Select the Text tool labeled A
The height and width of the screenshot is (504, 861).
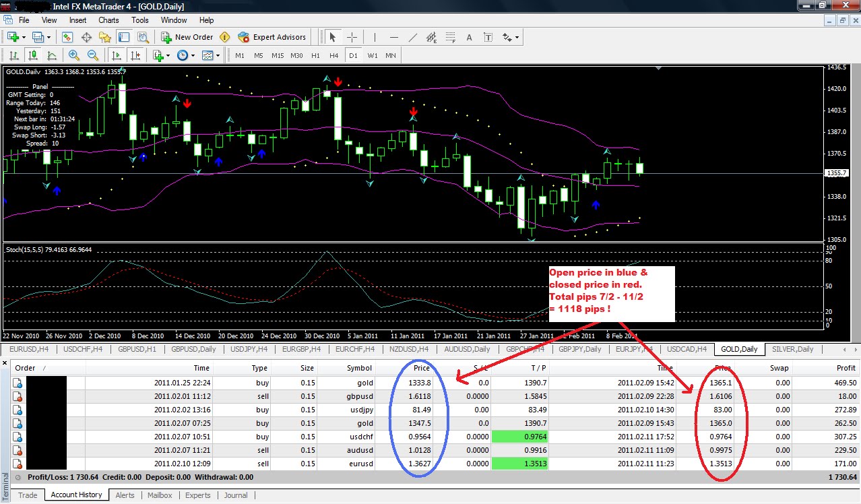470,37
